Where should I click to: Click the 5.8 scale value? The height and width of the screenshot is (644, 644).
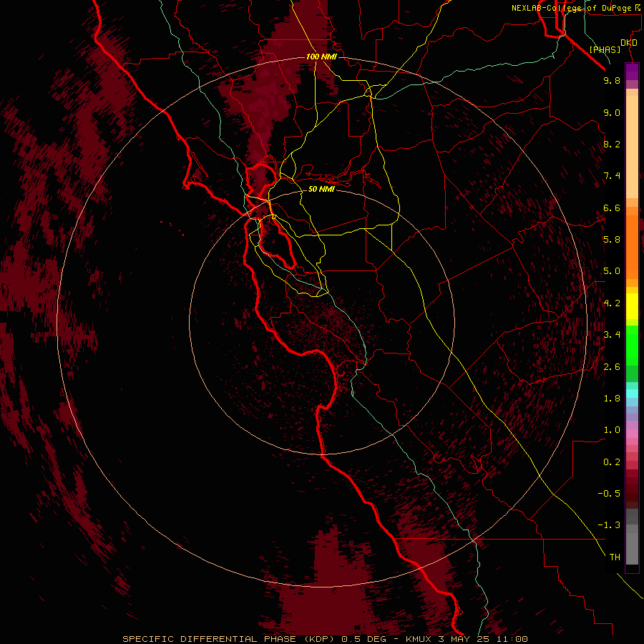[x=612, y=240]
